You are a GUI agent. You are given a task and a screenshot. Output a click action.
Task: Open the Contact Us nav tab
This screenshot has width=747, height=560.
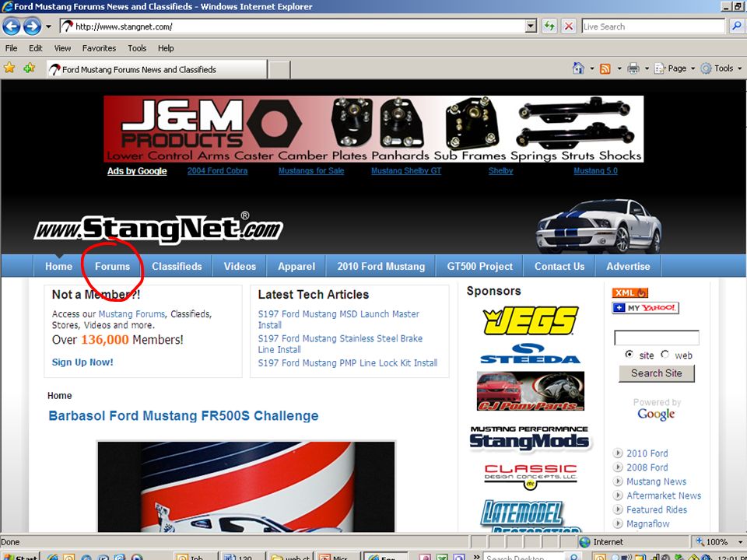[x=559, y=266]
